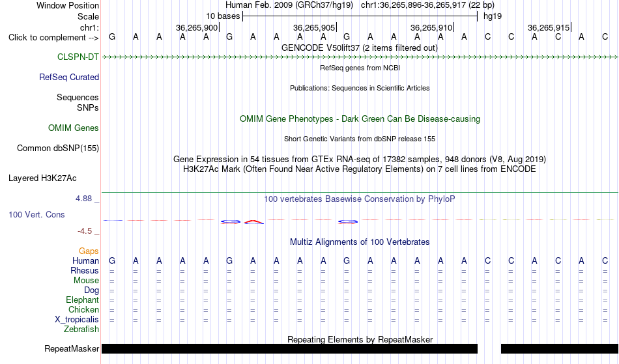The image size is (619, 364).
Task: Click the longer left RepeatMasker black block
Action: coord(290,348)
